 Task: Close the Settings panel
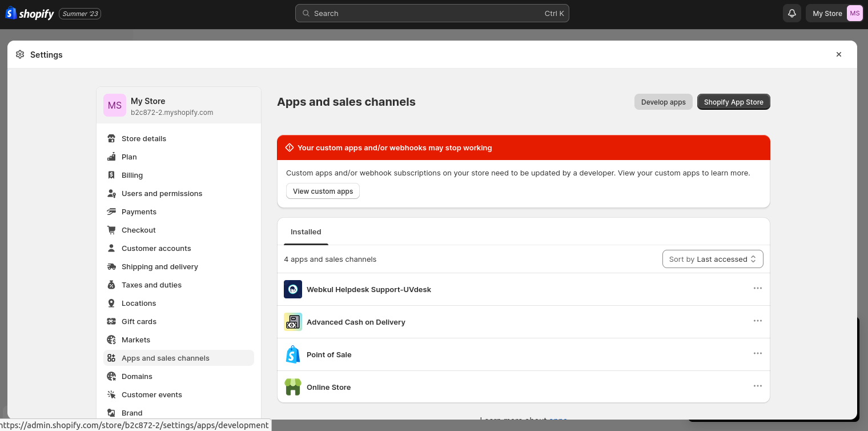click(x=839, y=54)
